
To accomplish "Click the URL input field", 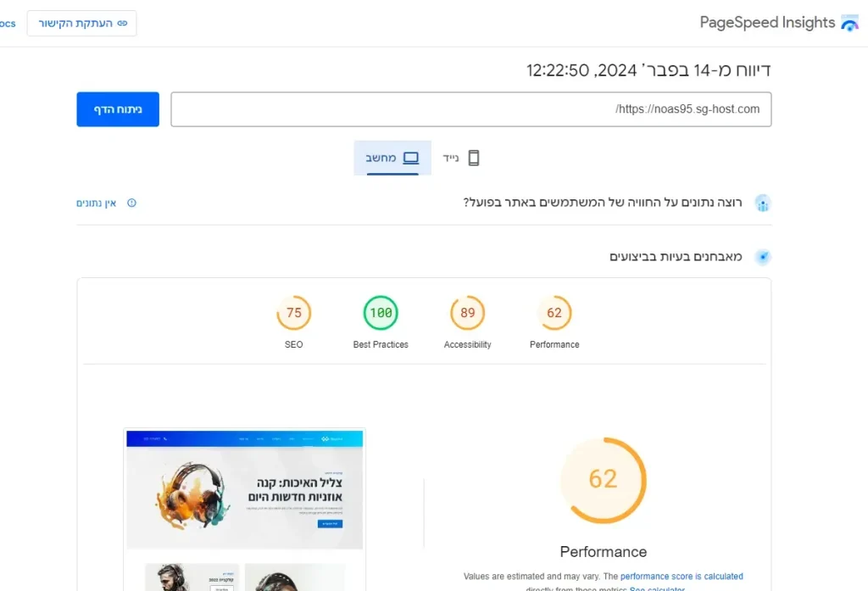I will pyautogui.click(x=471, y=109).
